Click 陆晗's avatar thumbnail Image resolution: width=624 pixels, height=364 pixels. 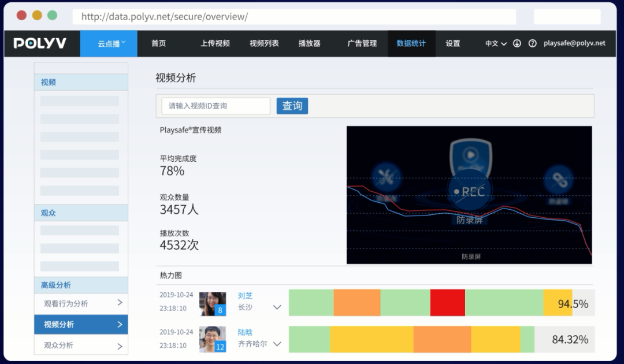(212, 339)
